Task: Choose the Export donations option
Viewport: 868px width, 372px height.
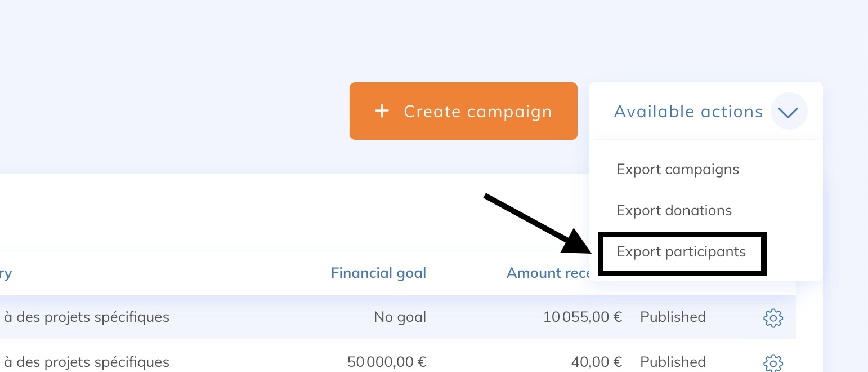Action: [x=674, y=211]
